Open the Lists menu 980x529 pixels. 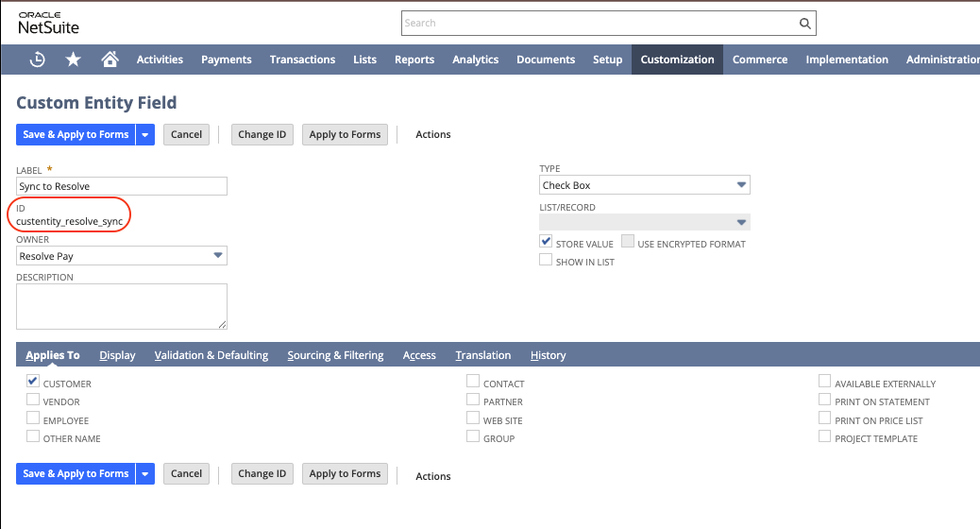point(365,60)
